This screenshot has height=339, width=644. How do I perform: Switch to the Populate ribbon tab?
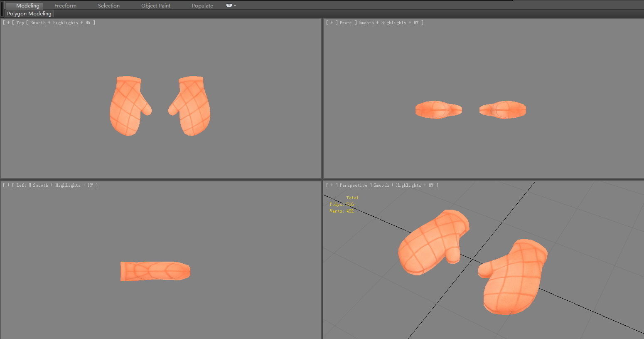[x=202, y=5]
